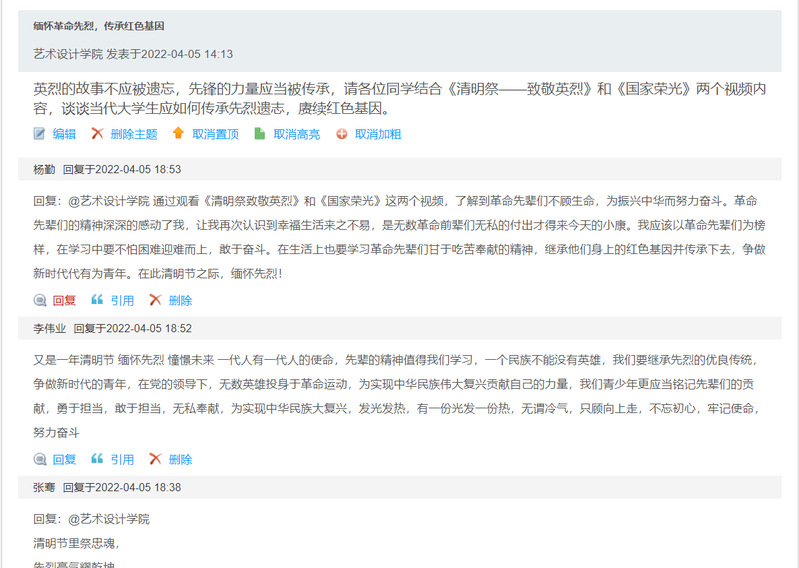Open user 李伟业's name in reply header
This screenshot has height=568, width=799.
(49, 328)
